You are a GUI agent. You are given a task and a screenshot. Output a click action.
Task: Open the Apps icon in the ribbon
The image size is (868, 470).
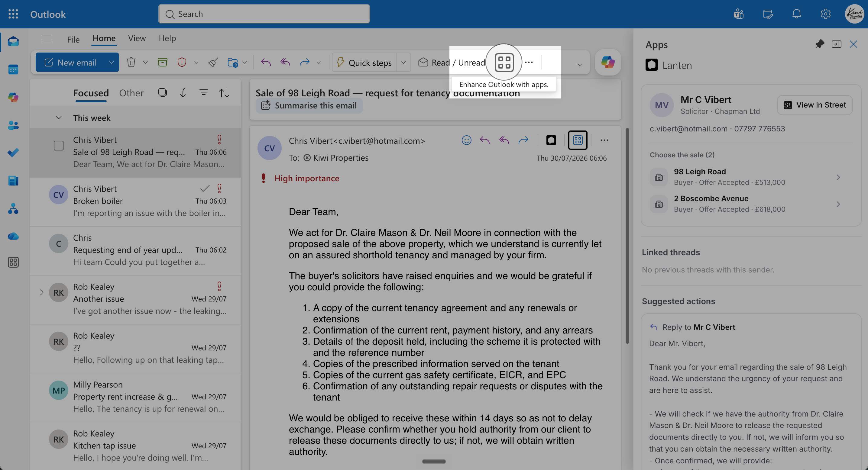click(x=504, y=62)
